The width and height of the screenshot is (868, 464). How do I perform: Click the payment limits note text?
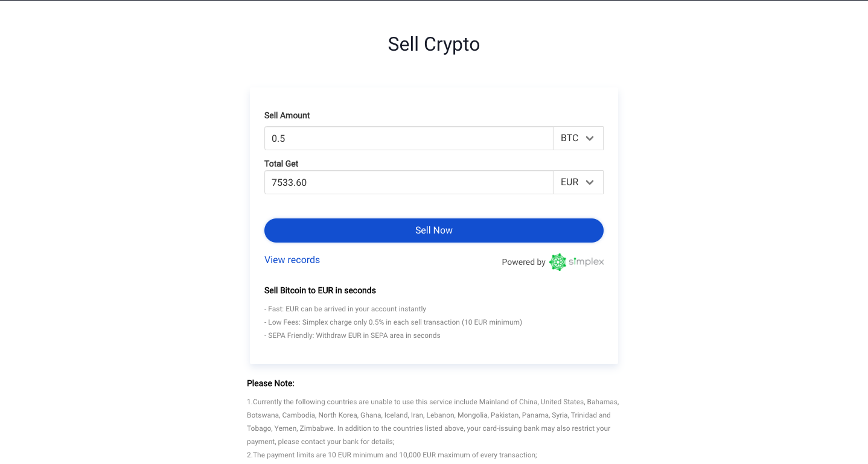click(x=392, y=455)
